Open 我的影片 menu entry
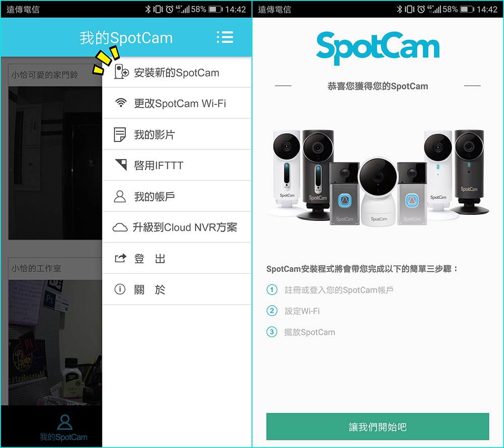 click(177, 134)
